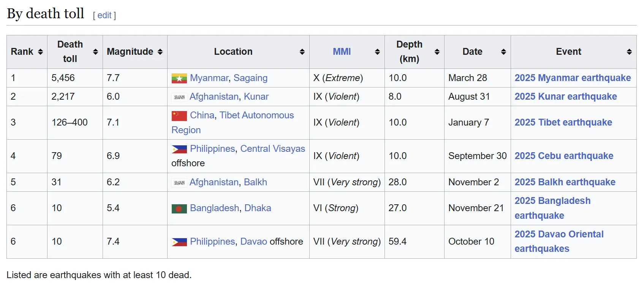This screenshot has width=644, height=288.
Task: Sort by Death toll arrows icon
Action: pyautogui.click(x=95, y=52)
